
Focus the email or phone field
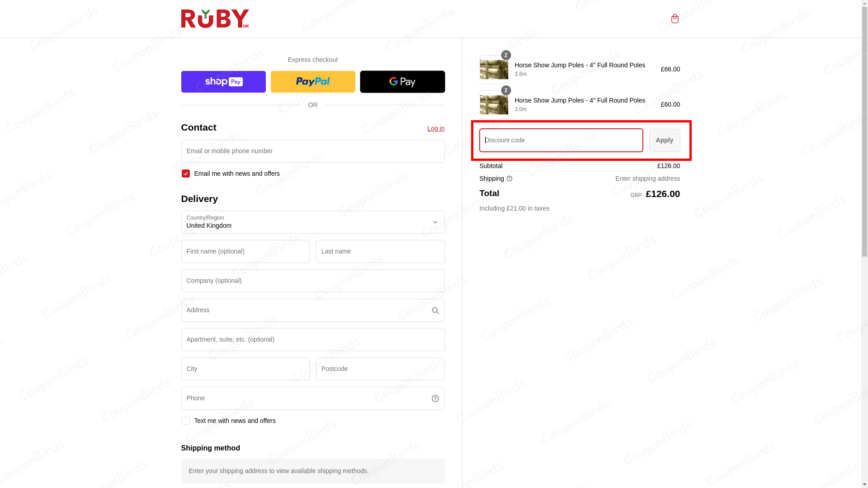pos(312,151)
